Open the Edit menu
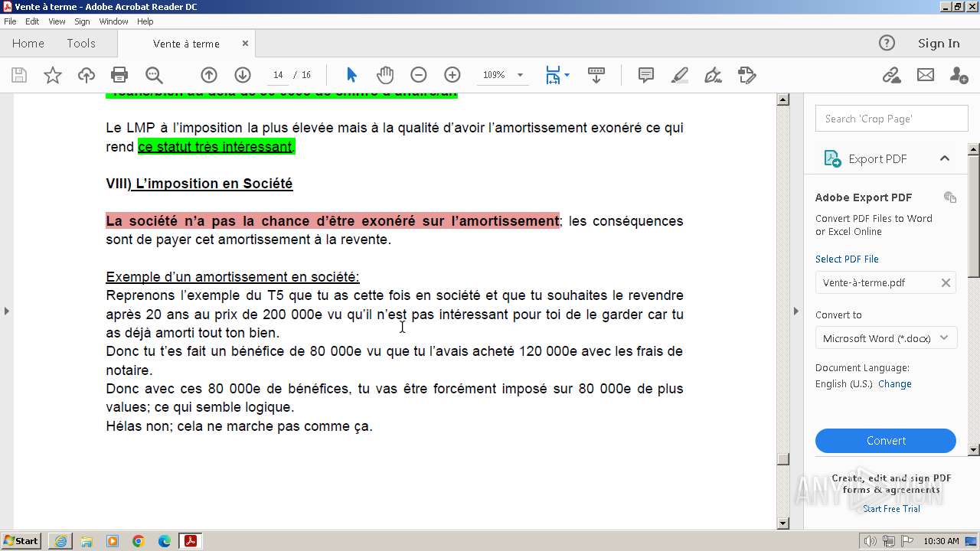This screenshot has width=980, height=551. (32, 21)
